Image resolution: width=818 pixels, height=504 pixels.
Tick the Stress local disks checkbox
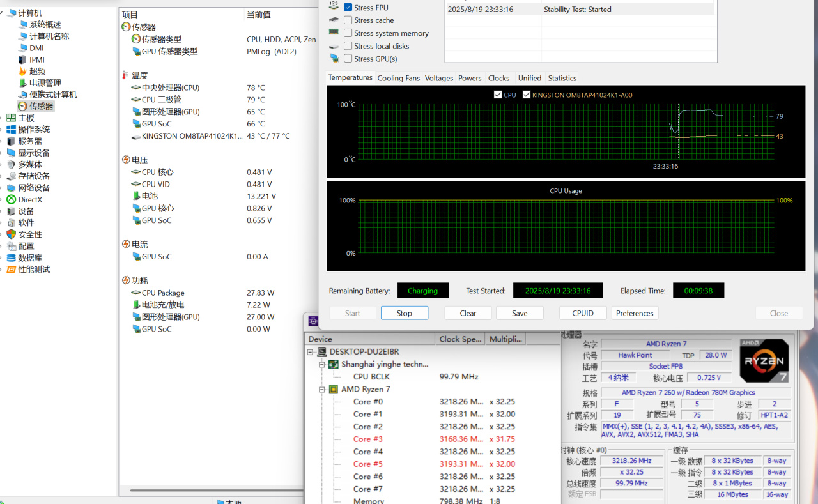tap(348, 45)
